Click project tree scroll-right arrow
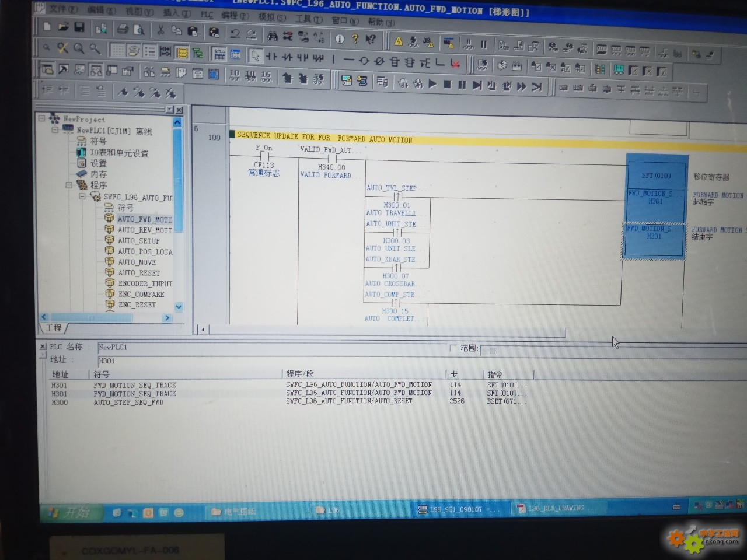 (167, 318)
